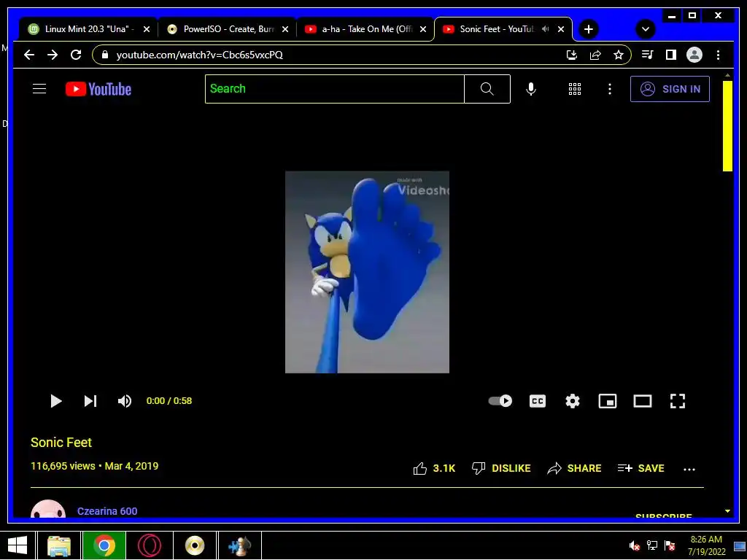Toggle browser side panel
The height and width of the screenshot is (560, 747).
[671, 55]
